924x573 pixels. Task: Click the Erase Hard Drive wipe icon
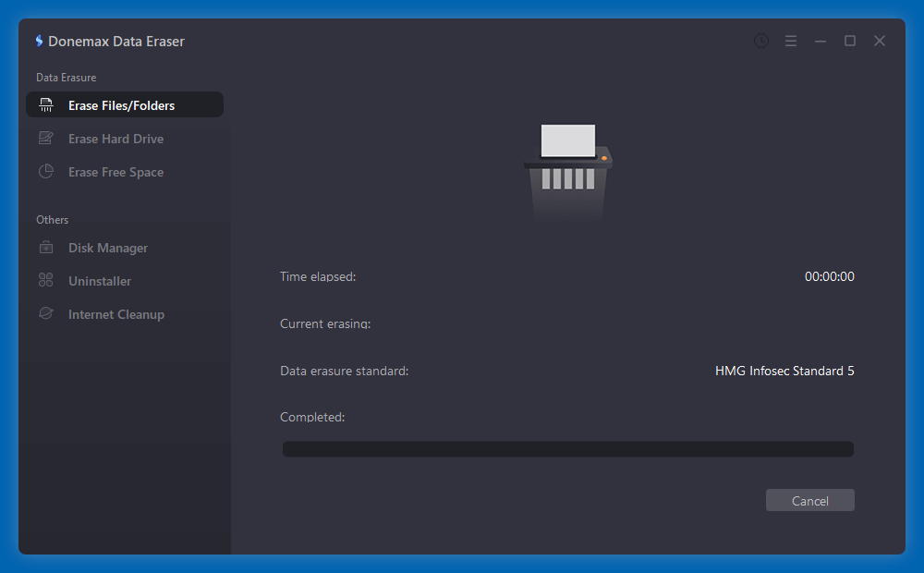[46, 138]
